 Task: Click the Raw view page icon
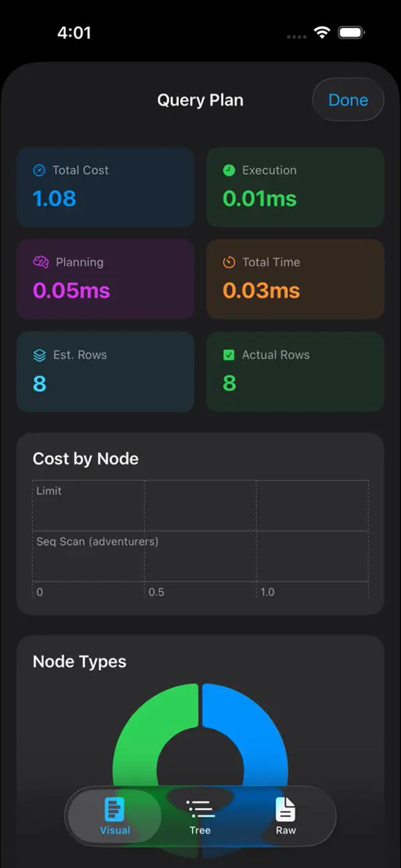click(x=285, y=809)
